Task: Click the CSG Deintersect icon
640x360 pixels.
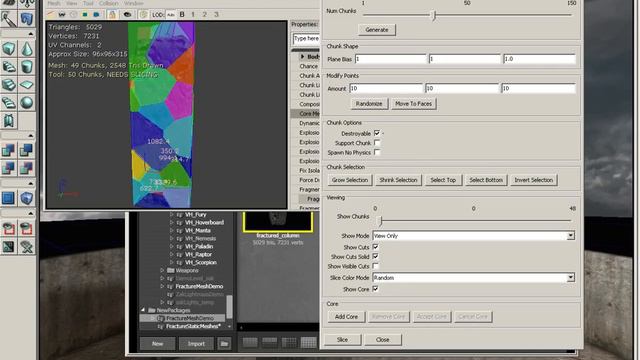Action: coord(27,168)
